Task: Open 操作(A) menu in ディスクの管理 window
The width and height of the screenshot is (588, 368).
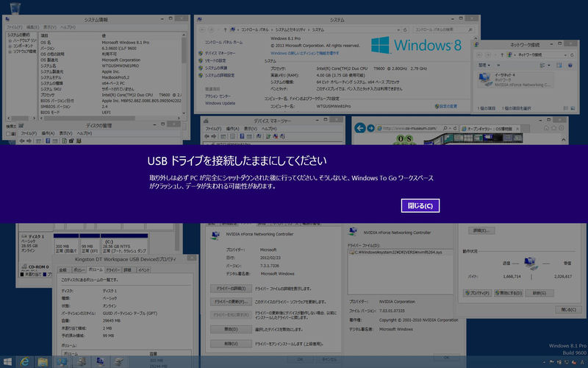Action: [48, 133]
